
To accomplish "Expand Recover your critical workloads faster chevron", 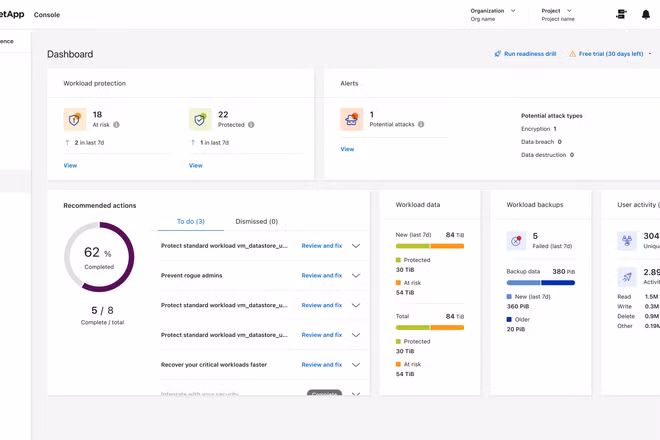I will (356, 365).
